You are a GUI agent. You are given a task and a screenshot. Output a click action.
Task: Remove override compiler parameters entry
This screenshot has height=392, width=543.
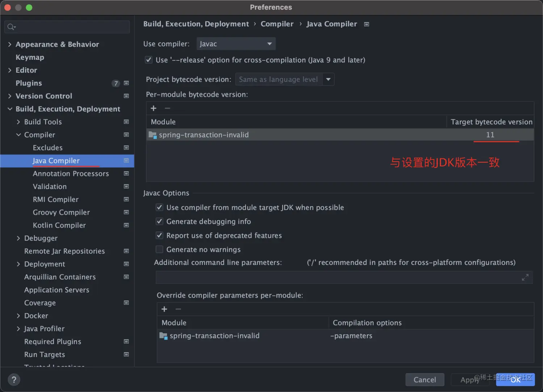point(178,309)
